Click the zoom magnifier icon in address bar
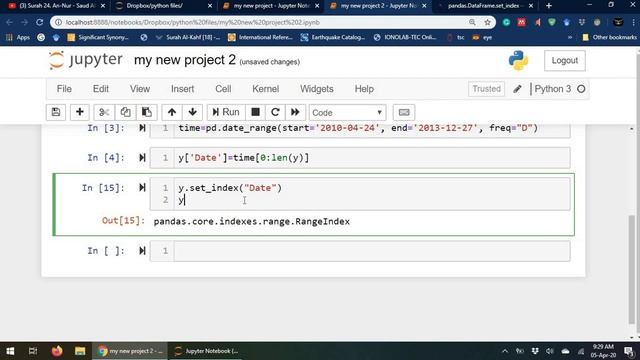640x360 pixels. 472,22
